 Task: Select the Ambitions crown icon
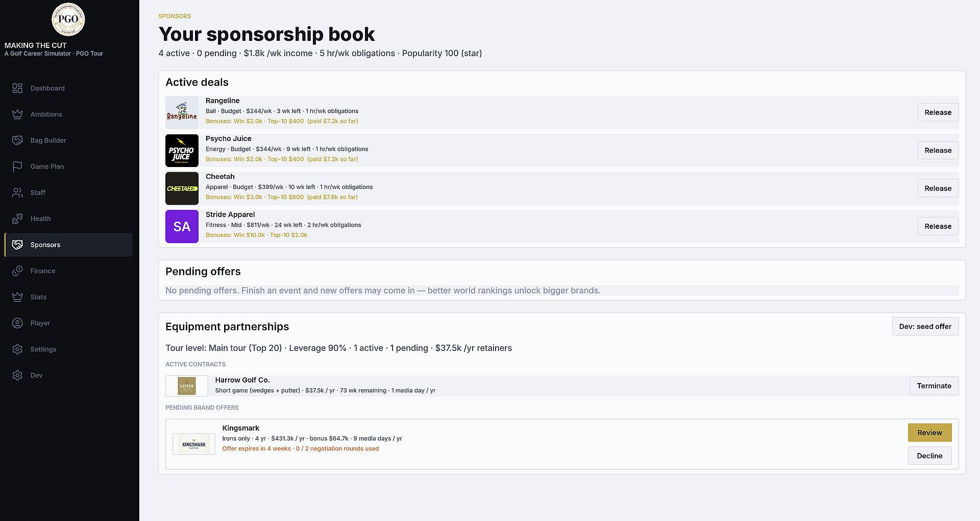[17, 114]
